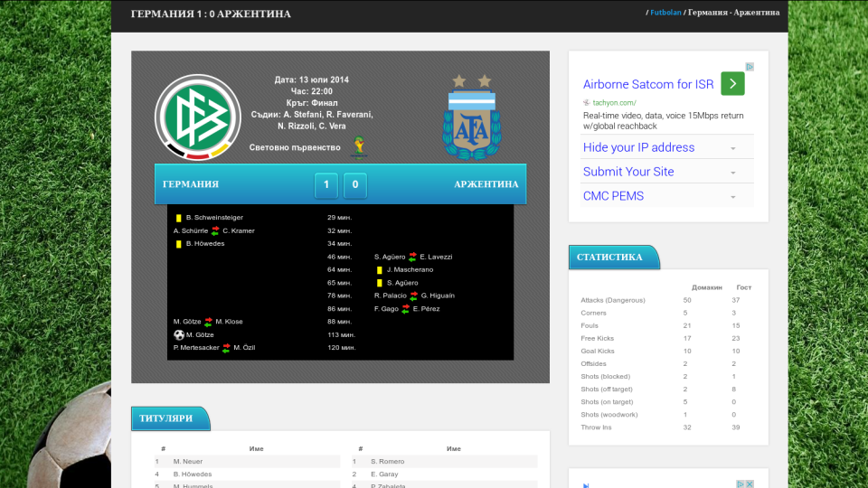Click substitution arrows between Götze and Klose
This screenshot has height=488, width=868.
[208, 322]
